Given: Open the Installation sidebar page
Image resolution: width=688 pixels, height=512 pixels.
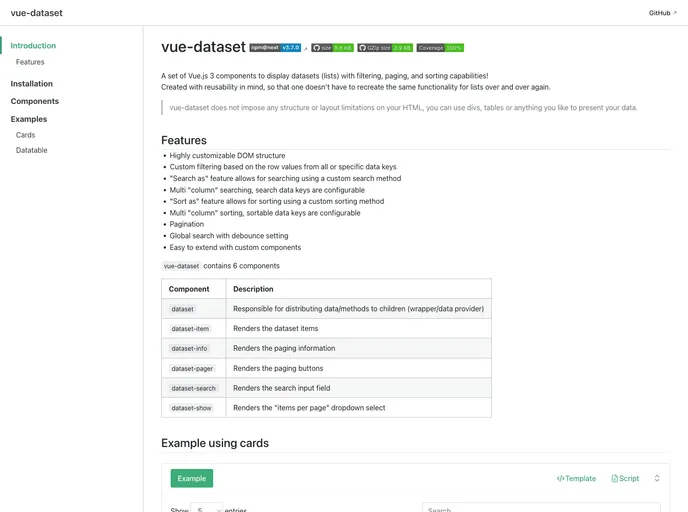Looking at the screenshot, I should pos(32,84).
